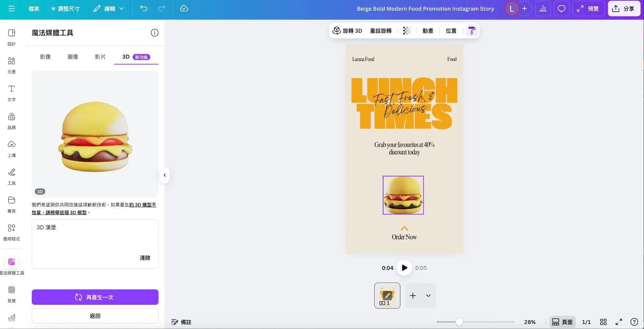The width and height of the screenshot is (644, 329).
Task: Toggle the 頁面 pages view button
Action: pos(562,322)
